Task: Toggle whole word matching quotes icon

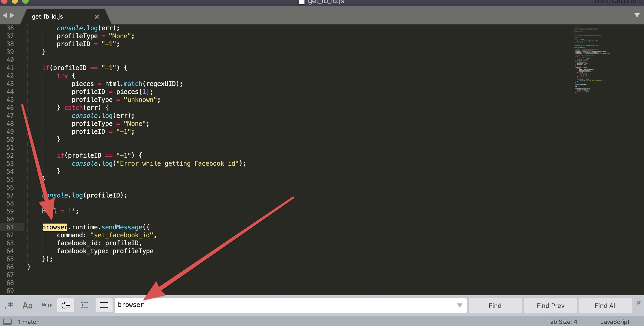Action: [x=47, y=305]
